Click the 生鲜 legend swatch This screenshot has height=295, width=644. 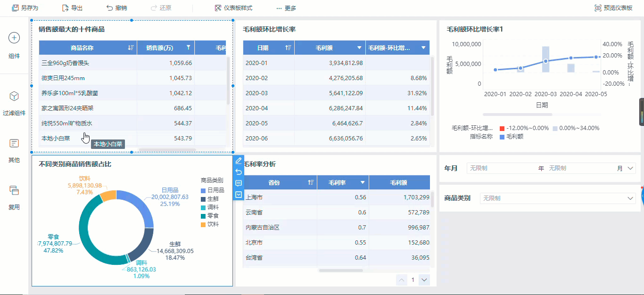pyautogui.click(x=203, y=199)
